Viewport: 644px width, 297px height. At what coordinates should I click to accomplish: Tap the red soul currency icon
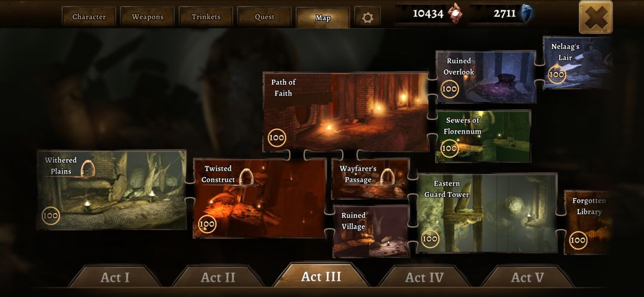[x=454, y=13]
